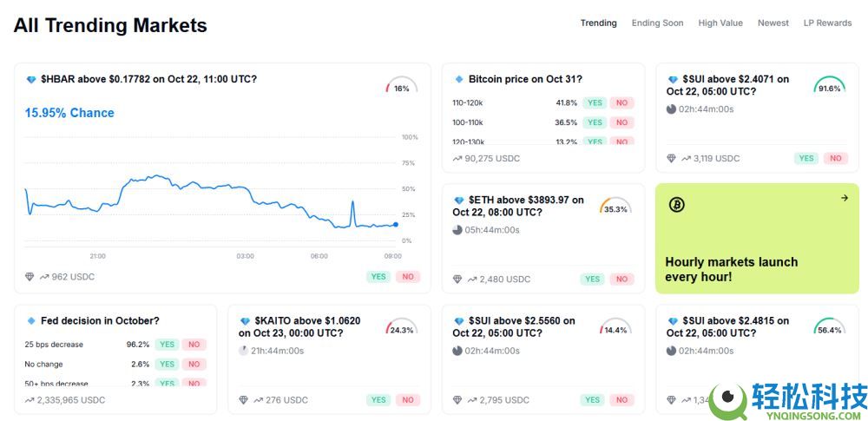This screenshot has height=421, width=868.
Task: Show the Newest markets tab
Action: [x=773, y=23]
